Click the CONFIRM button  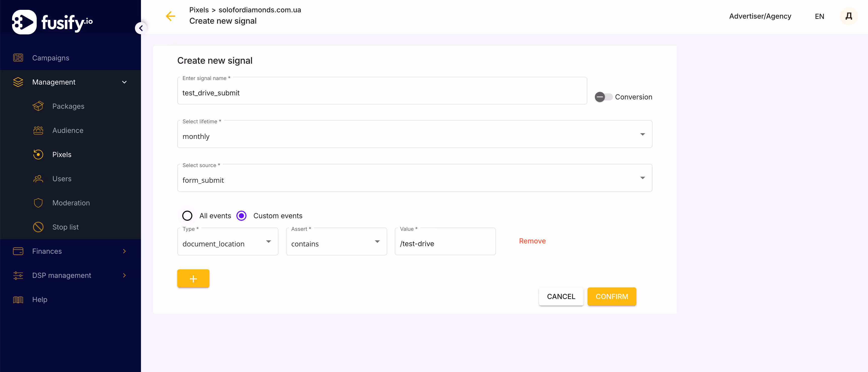pyautogui.click(x=611, y=296)
